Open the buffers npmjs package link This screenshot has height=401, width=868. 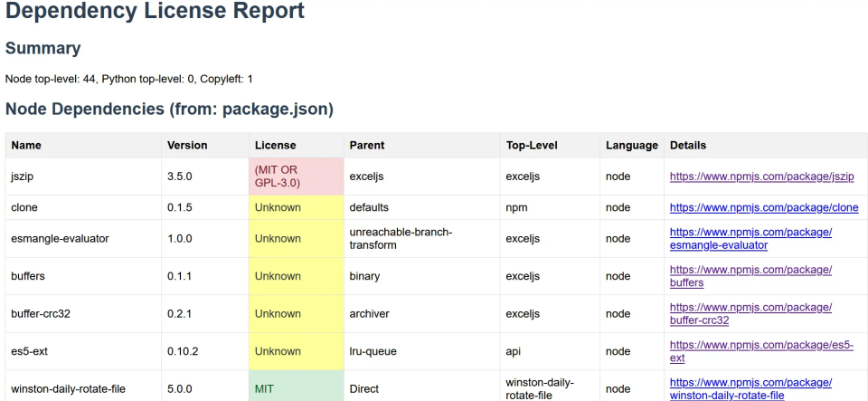(x=750, y=276)
